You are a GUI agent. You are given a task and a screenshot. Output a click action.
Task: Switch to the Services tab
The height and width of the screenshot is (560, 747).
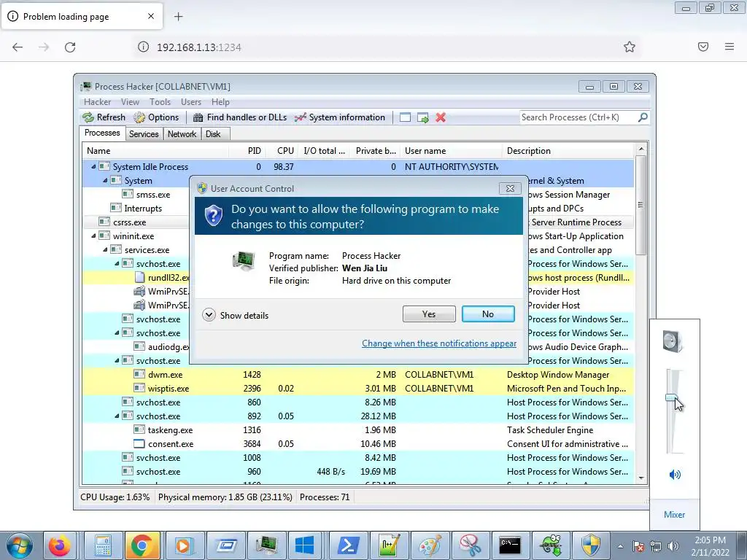click(144, 134)
